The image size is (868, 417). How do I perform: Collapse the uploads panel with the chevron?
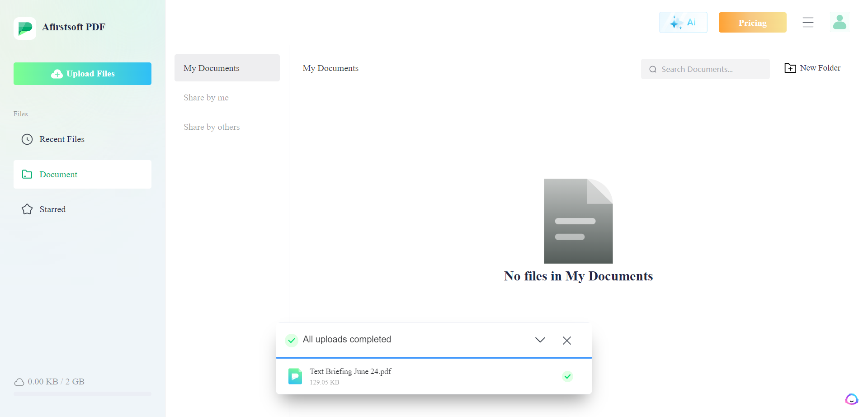pyautogui.click(x=540, y=340)
